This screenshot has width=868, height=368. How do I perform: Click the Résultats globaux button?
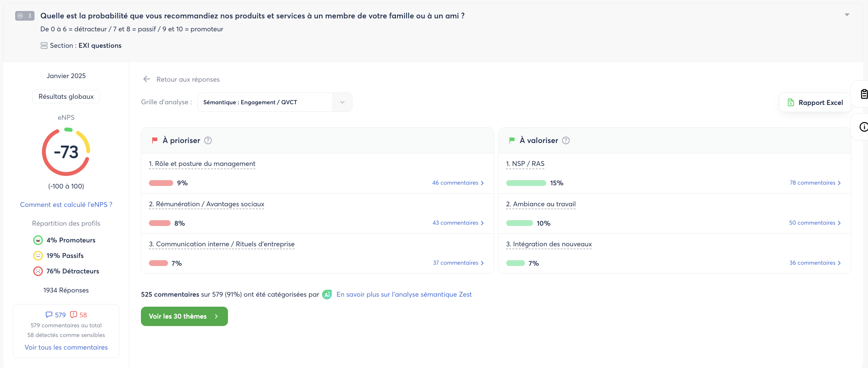point(66,97)
